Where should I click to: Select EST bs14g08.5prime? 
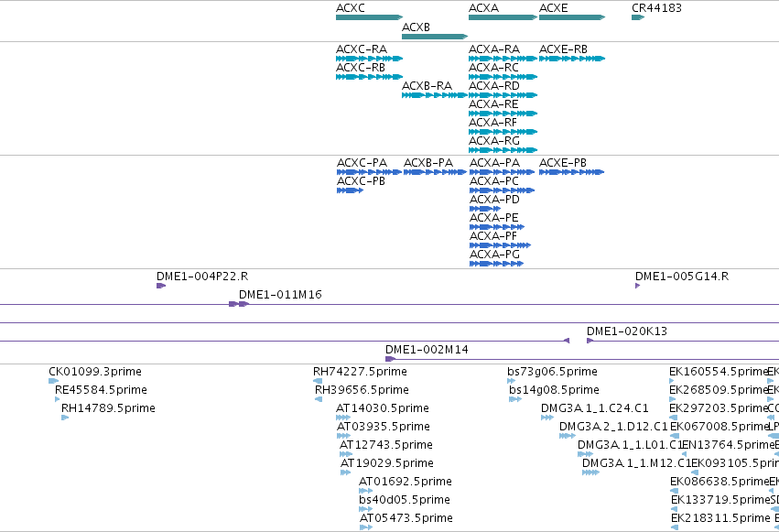click(515, 399)
